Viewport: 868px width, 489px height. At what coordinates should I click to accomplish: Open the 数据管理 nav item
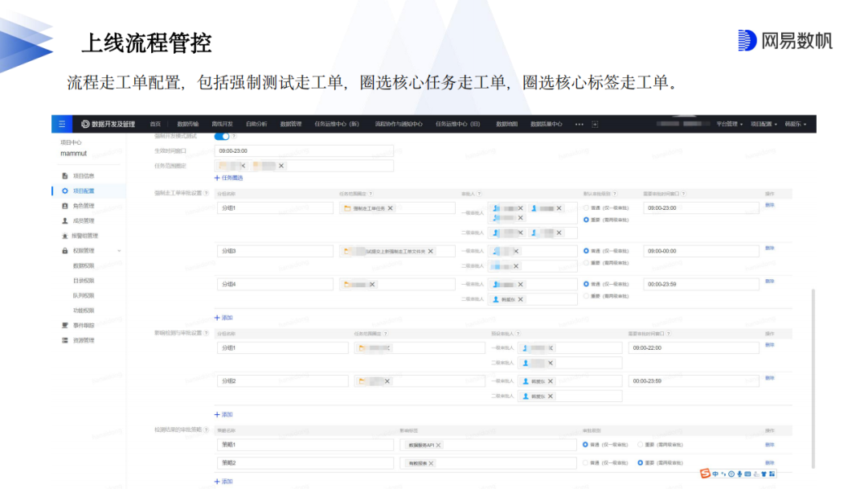click(x=291, y=124)
